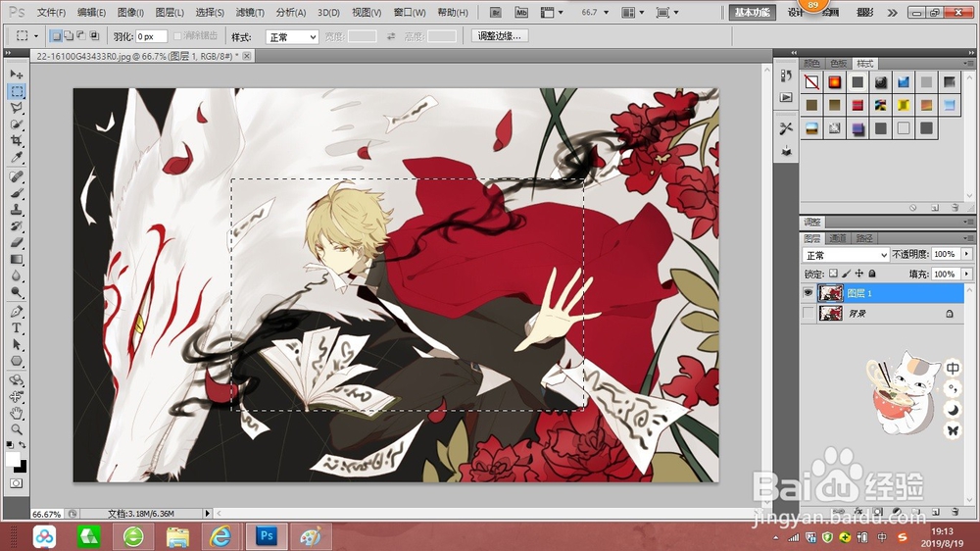Select the Hand tool
The height and width of the screenshot is (551, 980).
click(17, 413)
